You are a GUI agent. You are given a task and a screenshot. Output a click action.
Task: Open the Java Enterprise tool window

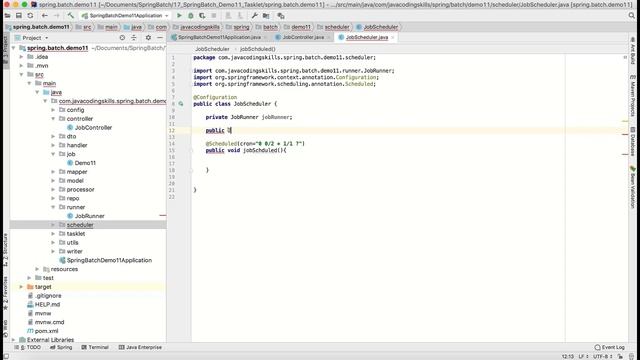tap(140, 347)
